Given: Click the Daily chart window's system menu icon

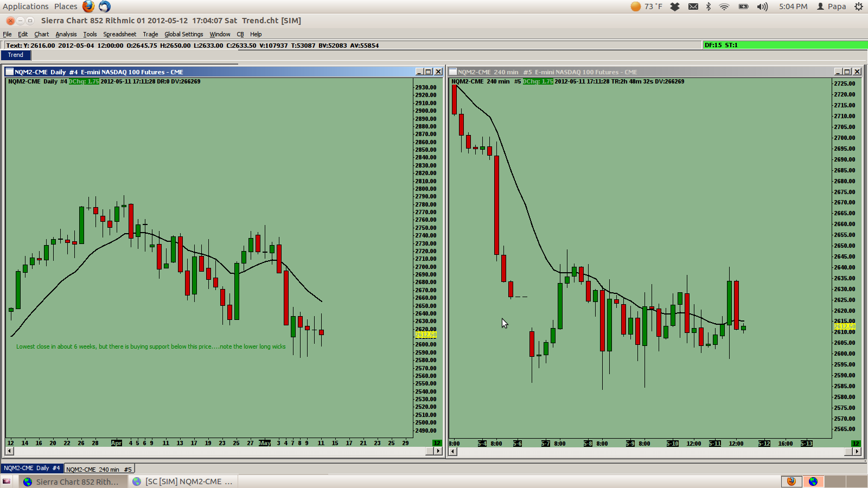Looking at the screenshot, I should point(9,72).
